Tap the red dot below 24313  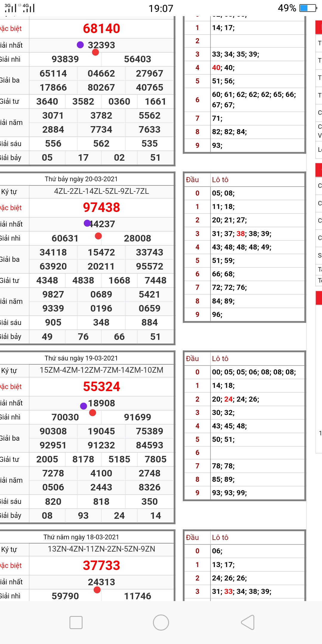(x=97, y=590)
